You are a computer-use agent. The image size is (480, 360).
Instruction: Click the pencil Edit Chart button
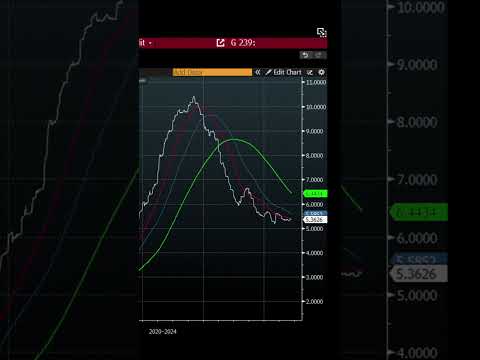283,72
